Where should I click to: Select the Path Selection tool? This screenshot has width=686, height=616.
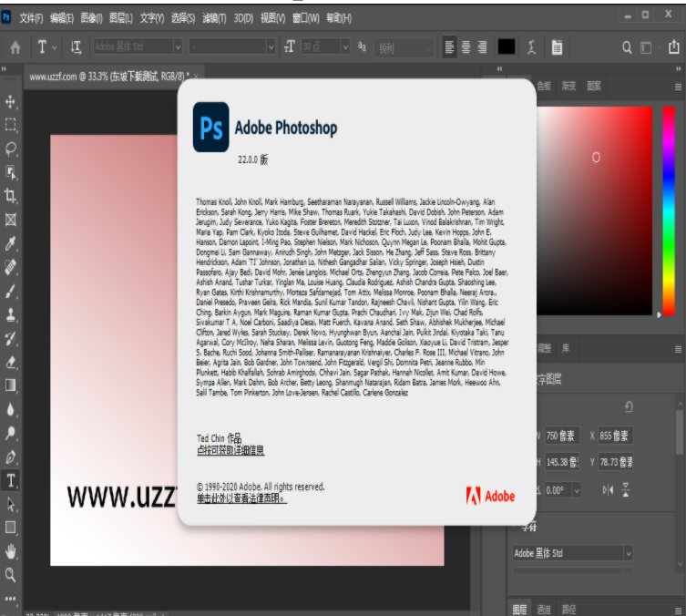pos(11,504)
